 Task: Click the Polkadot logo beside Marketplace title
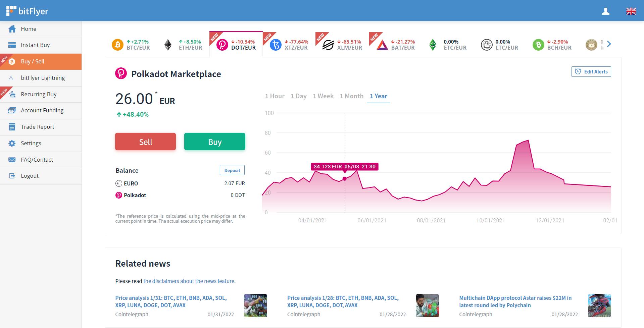pyautogui.click(x=121, y=73)
